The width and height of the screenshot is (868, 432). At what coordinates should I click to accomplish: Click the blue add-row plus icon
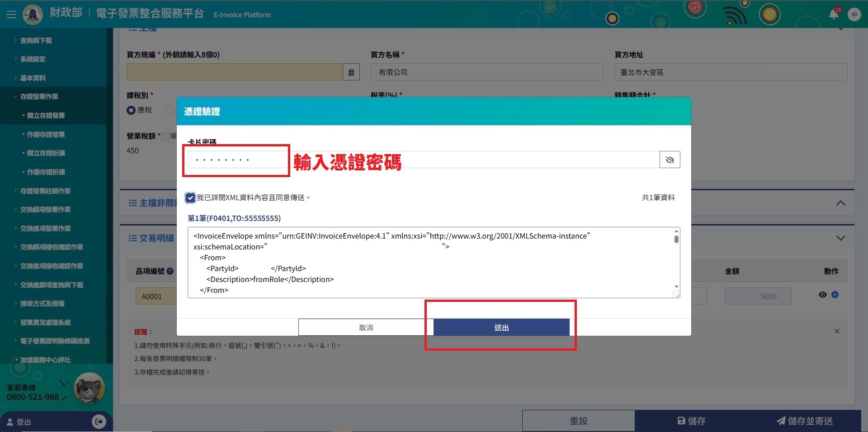tap(835, 295)
